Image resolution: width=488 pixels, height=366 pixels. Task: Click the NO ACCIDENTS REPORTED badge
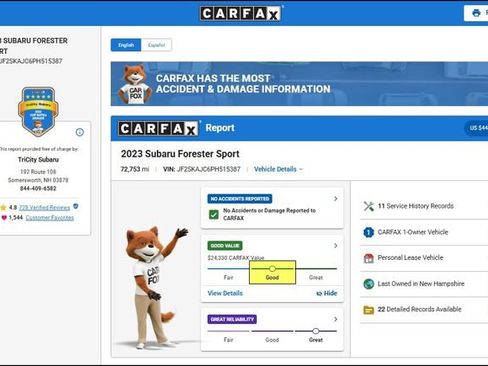coord(240,199)
